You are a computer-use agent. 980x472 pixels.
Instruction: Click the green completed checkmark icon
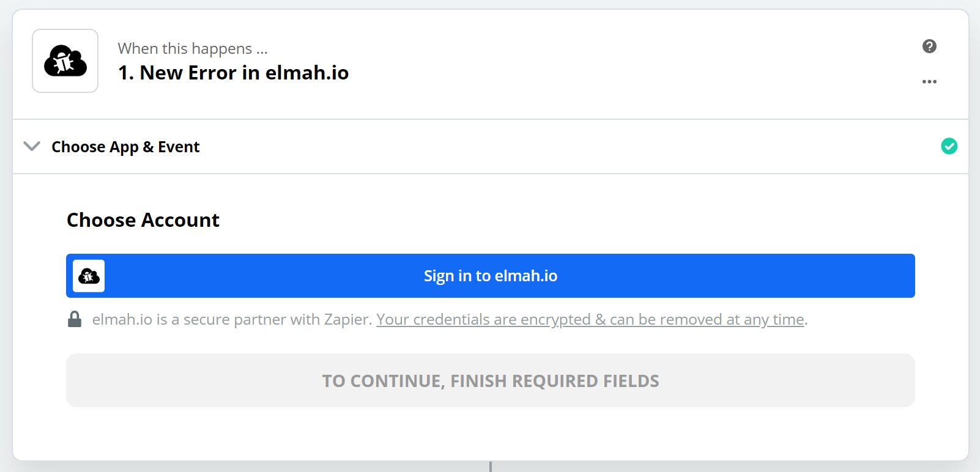(x=949, y=146)
